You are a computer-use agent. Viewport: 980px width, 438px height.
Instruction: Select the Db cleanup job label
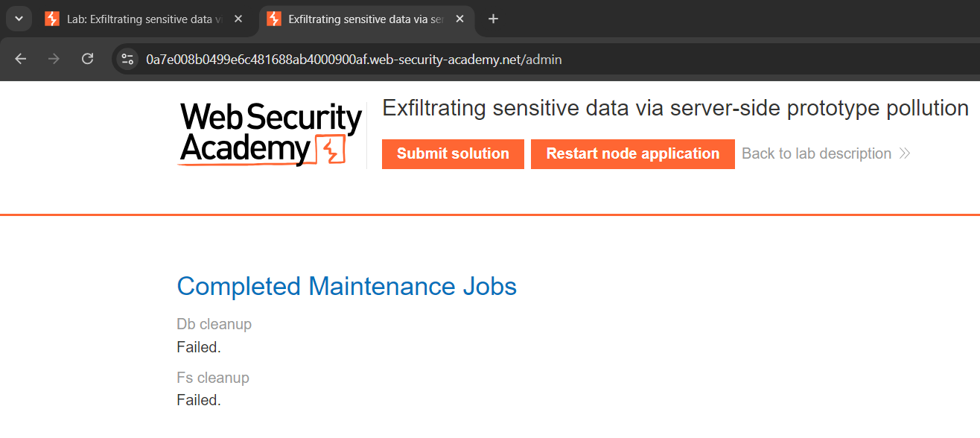(214, 324)
